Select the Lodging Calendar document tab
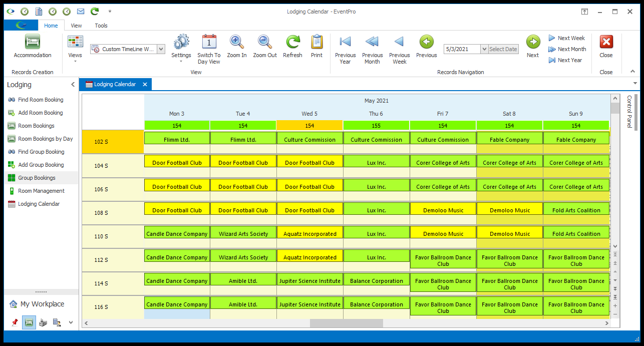Screen dimensions: 644x346 coord(115,84)
